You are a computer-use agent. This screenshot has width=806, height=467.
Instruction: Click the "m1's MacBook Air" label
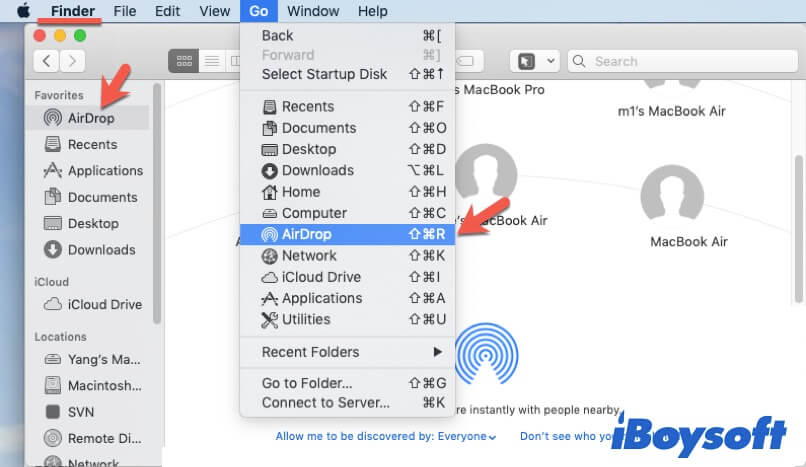[671, 111]
